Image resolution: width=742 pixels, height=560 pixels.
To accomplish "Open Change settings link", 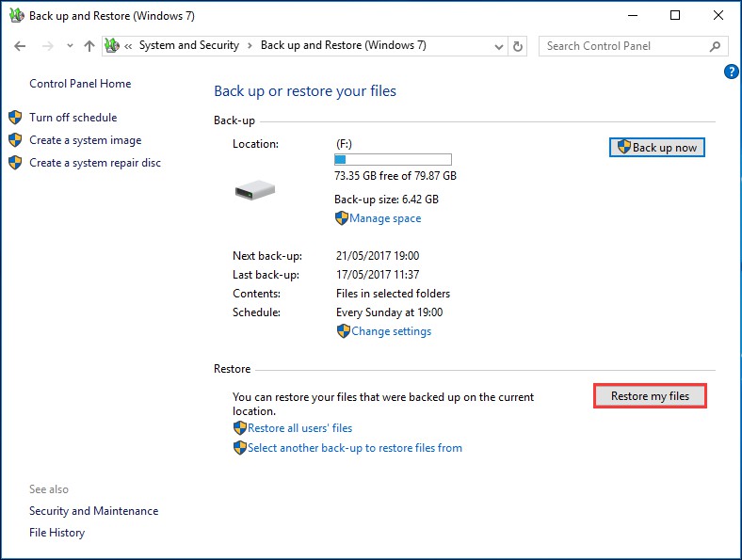I will (x=392, y=331).
